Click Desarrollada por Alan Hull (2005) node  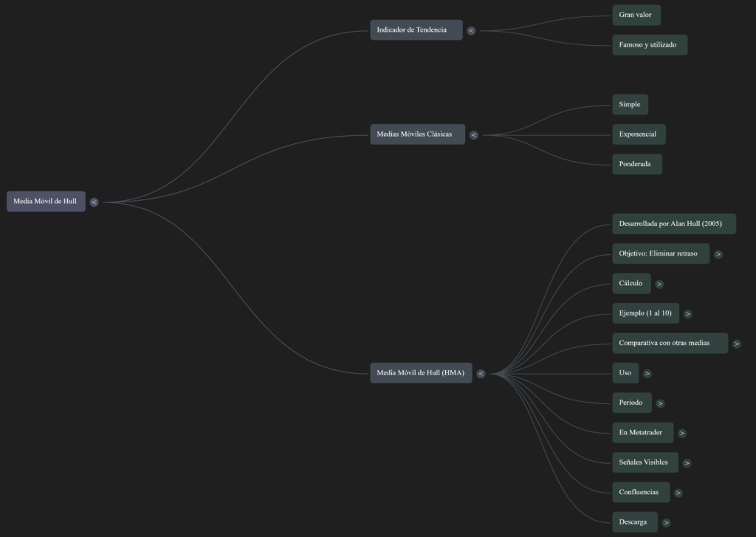click(x=673, y=224)
